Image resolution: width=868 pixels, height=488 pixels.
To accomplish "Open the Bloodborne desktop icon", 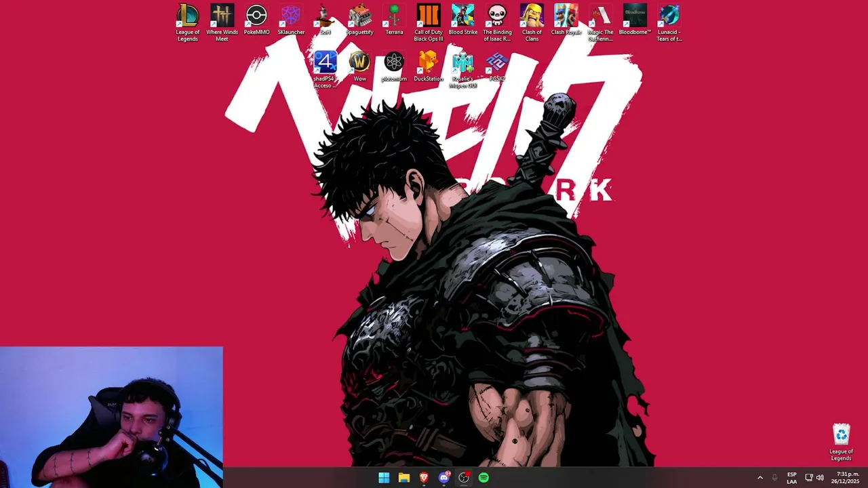I will pyautogui.click(x=635, y=20).
